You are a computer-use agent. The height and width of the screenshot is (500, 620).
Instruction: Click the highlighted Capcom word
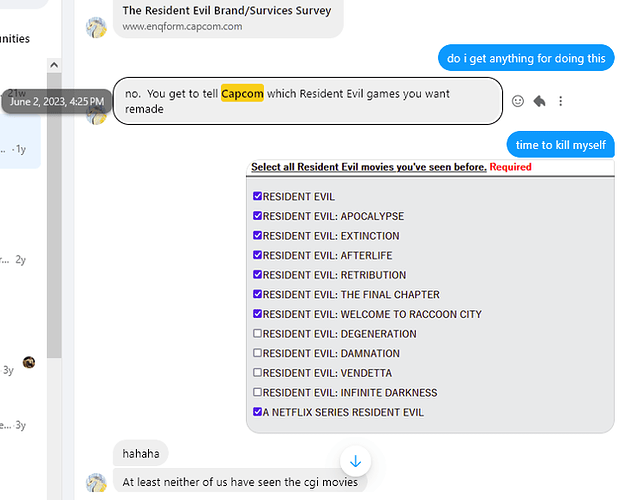coord(242,93)
